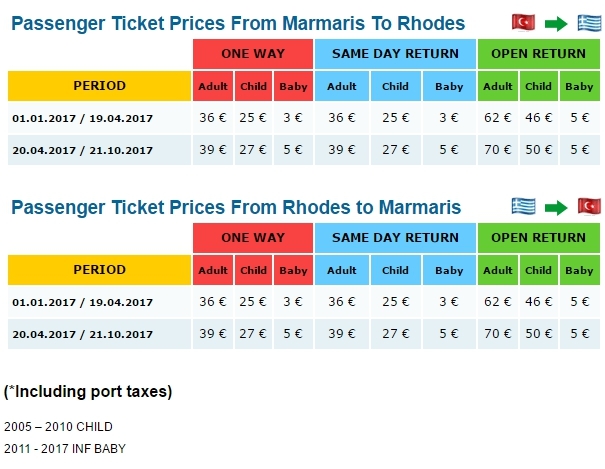This screenshot has width=605, height=469.
Task: Click the Greek flag beside Marmaris To Rhodes title
Action: (x=588, y=22)
